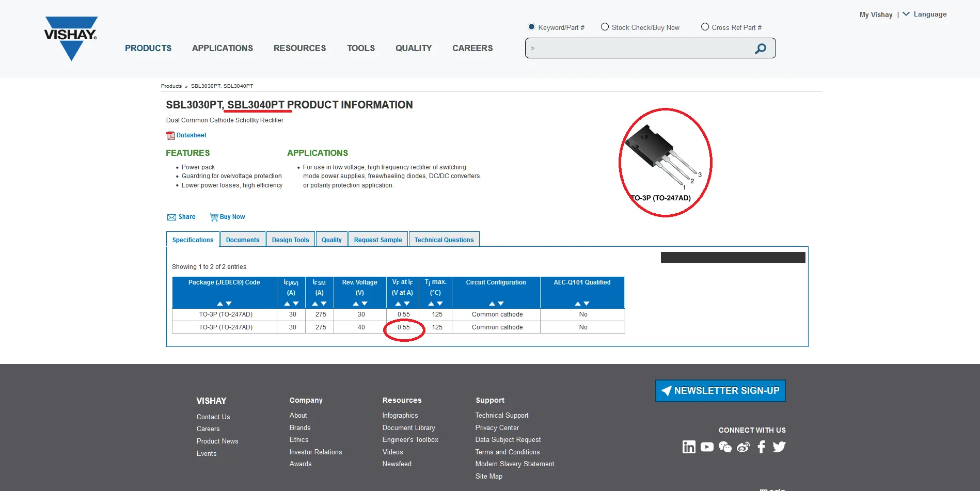The height and width of the screenshot is (491, 980).
Task: Click the NEWSLETTER SIGN-UP button
Action: 720,391
